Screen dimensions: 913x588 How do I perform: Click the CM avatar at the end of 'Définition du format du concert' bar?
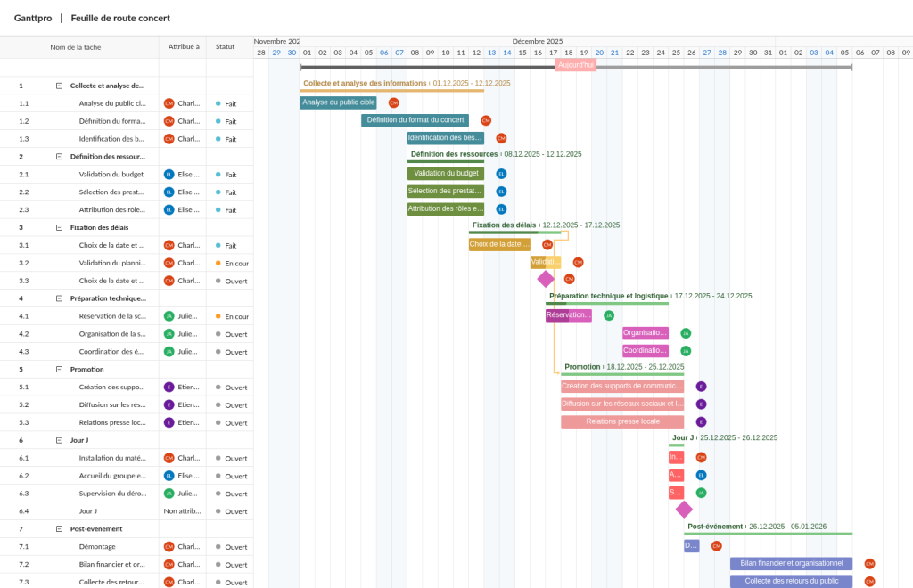tap(486, 120)
